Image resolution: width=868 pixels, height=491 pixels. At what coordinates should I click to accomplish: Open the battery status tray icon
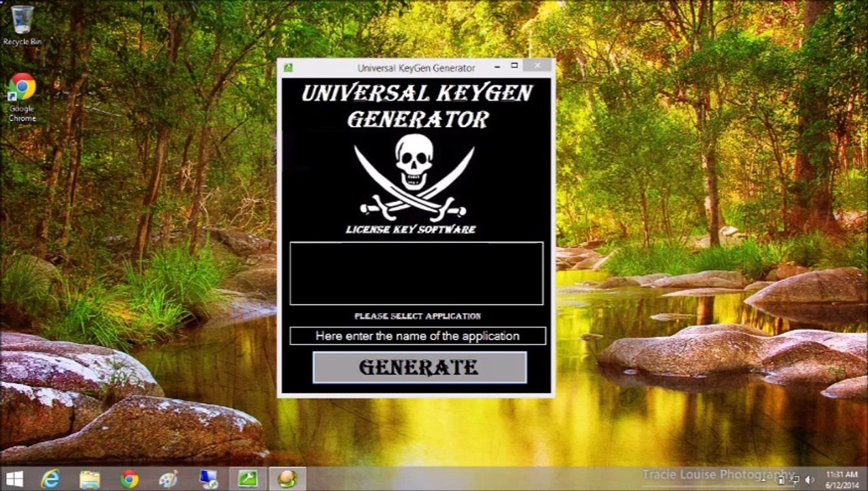[x=781, y=479]
